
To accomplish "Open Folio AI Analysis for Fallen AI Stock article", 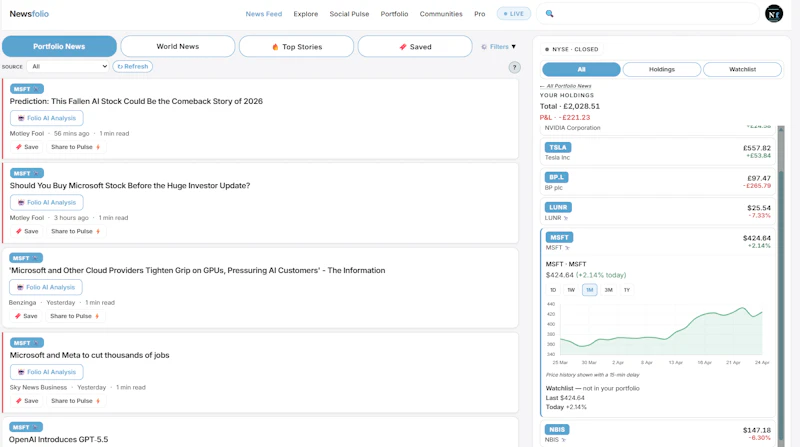I will 46,118.
